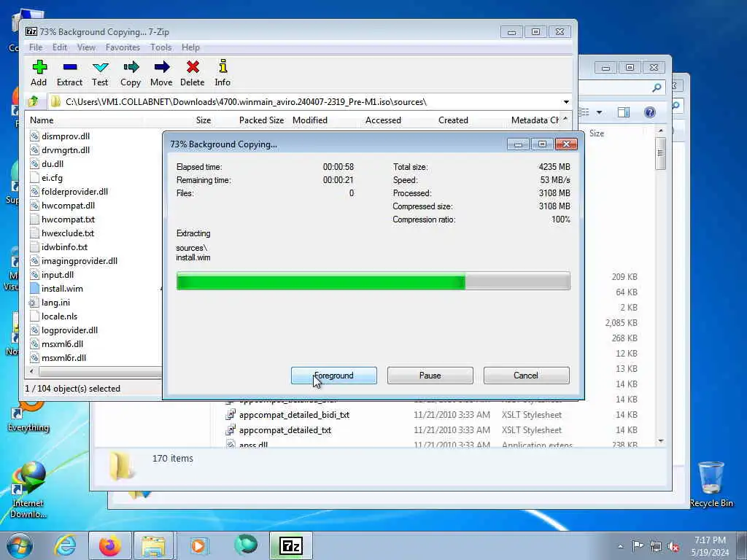Pause the background copying
The width and height of the screenshot is (747, 560).
[430, 376]
